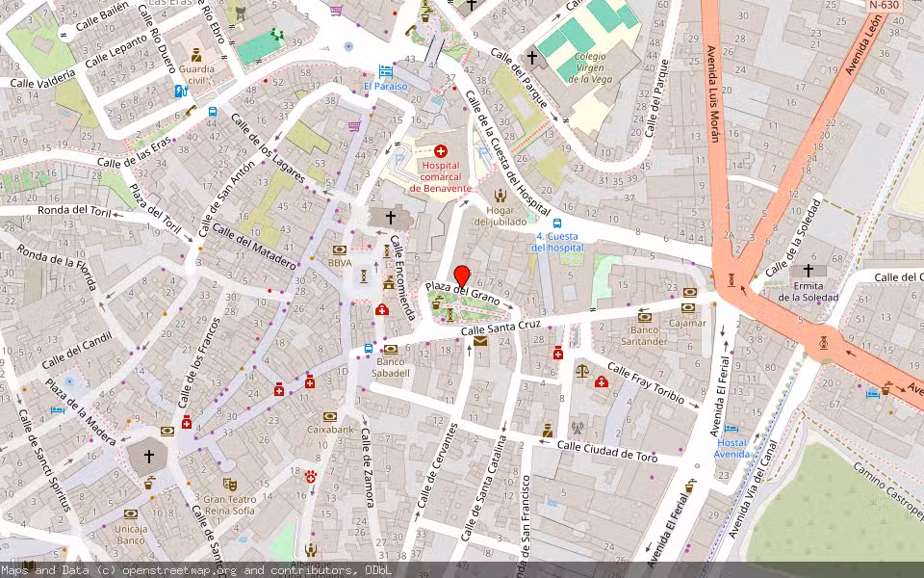Select the Calle Santa Cruz street label
The width and height of the screenshot is (924, 578).
(x=500, y=328)
